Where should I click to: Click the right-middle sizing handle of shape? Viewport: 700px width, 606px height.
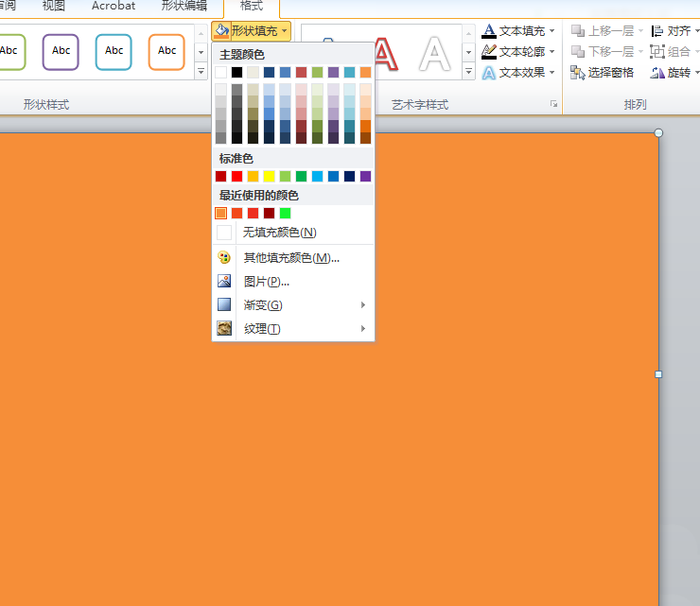tap(658, 374)
